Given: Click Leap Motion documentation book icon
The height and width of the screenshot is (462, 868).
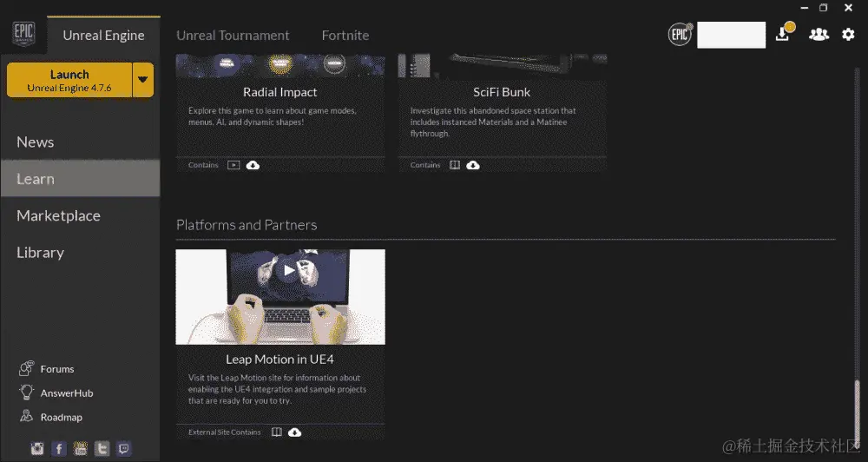Looking at the screenshot, I should (x=277, y=432).
